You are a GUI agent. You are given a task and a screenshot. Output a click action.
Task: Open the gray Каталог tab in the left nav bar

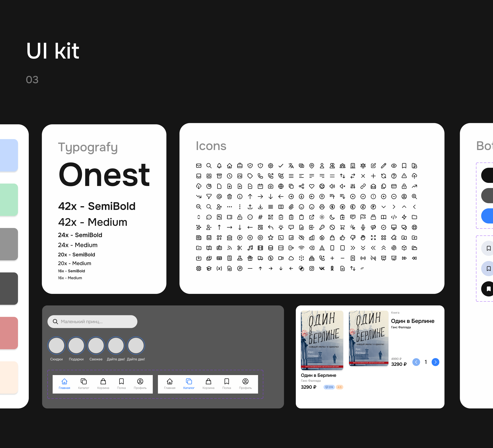[84, 384]
